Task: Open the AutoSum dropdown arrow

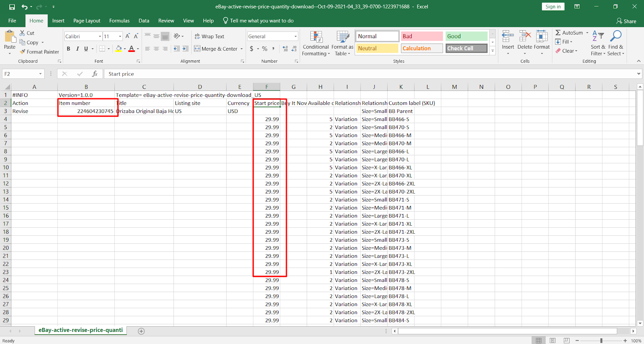Action: click(587, 33)
